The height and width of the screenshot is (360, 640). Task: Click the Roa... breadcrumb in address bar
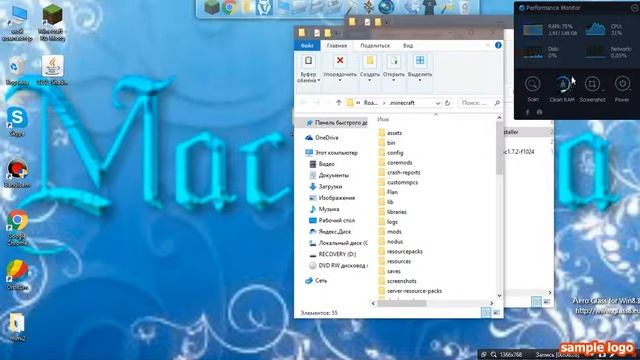point(371,103)
